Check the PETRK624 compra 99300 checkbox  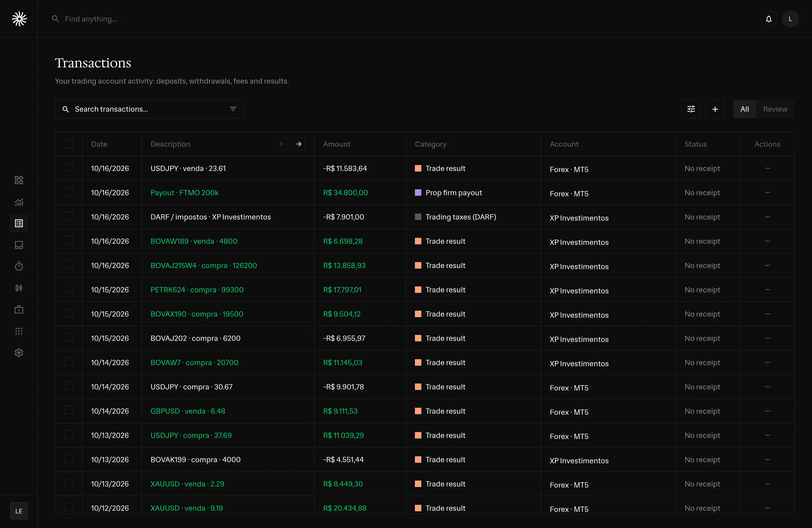point(69,289)
